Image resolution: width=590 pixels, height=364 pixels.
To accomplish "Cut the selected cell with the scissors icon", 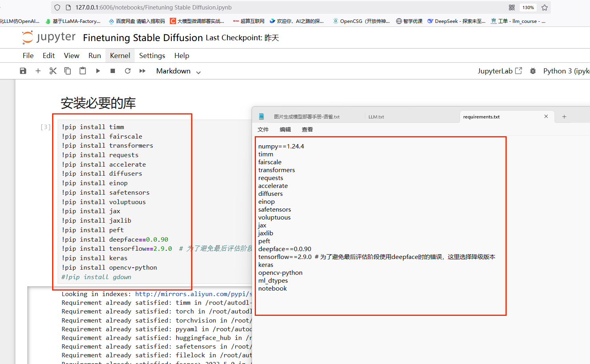I will [53, 71].
